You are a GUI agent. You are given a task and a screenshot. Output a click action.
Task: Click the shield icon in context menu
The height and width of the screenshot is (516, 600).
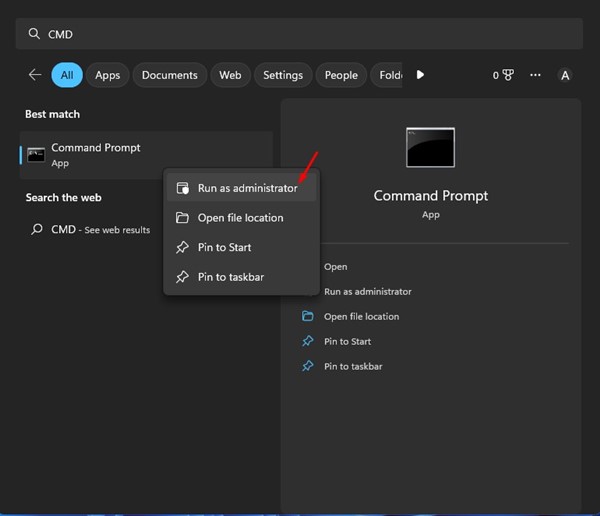[183, 188]
